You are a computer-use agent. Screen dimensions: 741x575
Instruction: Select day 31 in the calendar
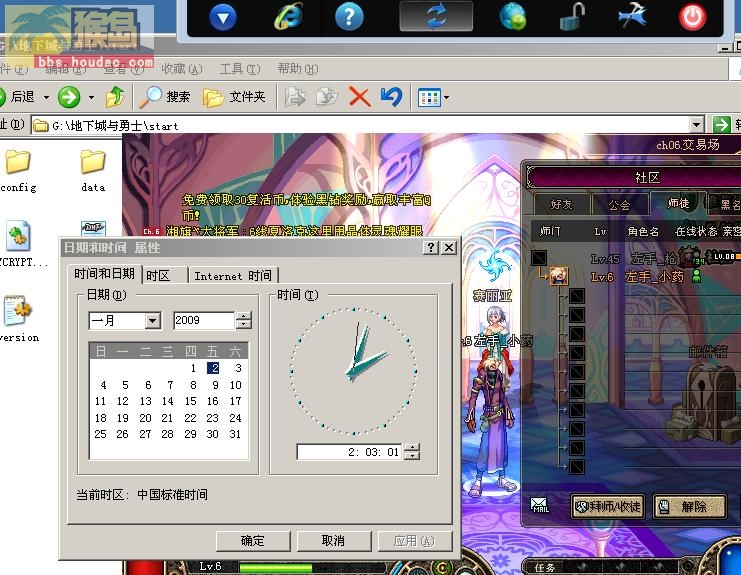pos(235,434)
